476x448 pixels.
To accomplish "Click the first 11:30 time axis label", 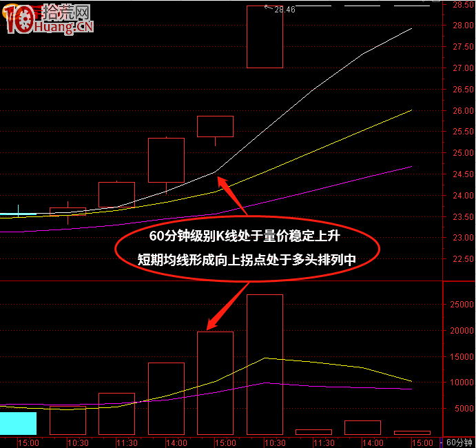I will [x=127, y=443].
